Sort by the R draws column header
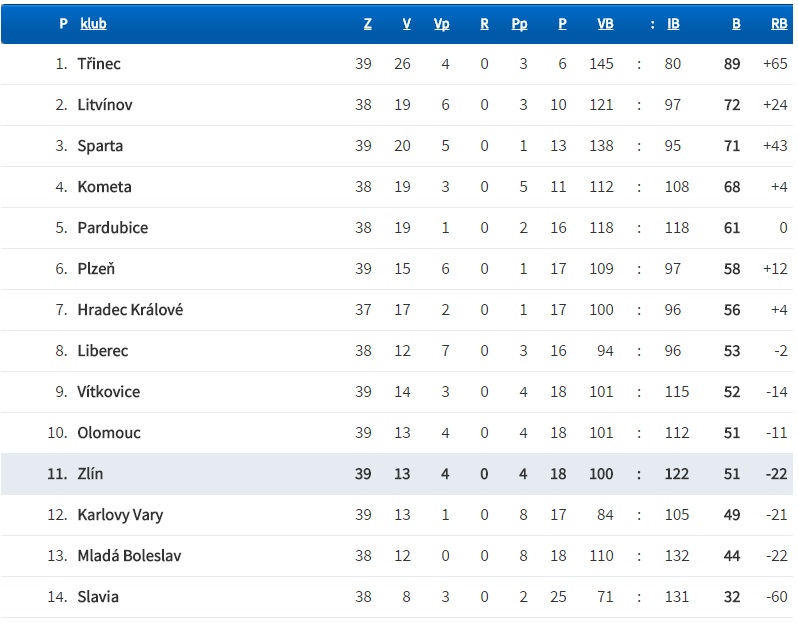Viewport: 798px width, 624px height. (484, 24)
